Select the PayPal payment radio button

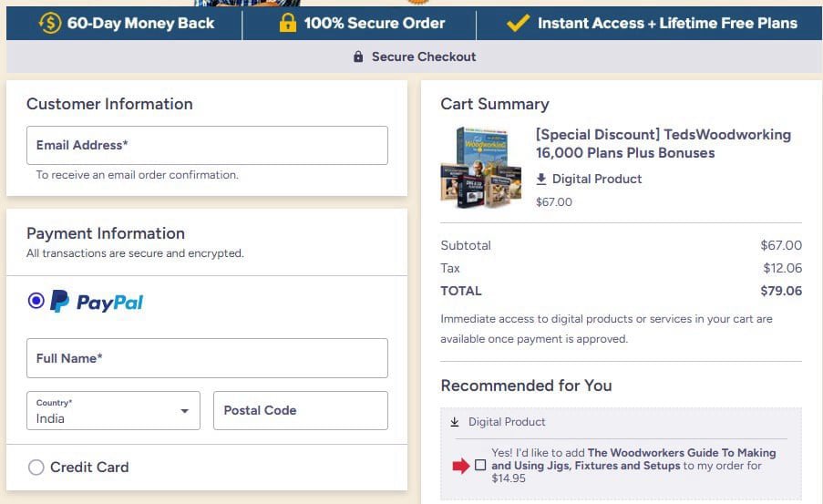click(x=36, y=300)
